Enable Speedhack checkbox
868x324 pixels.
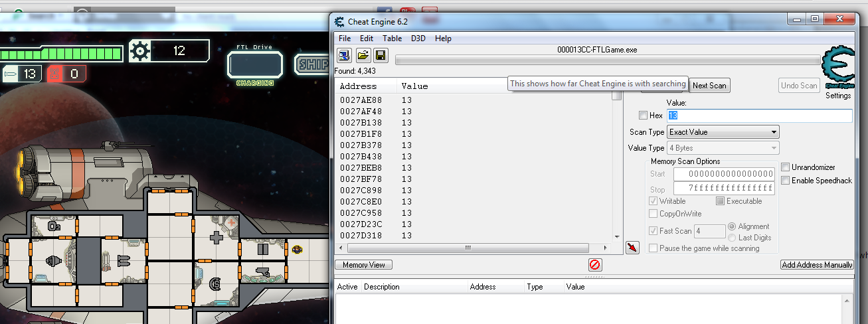click(x=786, y=181)
